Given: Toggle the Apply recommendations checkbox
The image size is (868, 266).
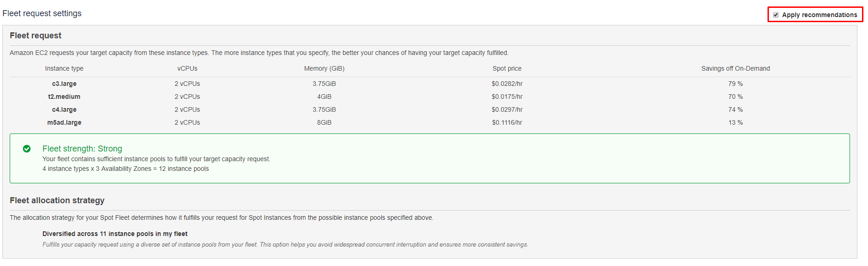Looking at the screenshot, I should pyautogui.click(x=776, y=15).
